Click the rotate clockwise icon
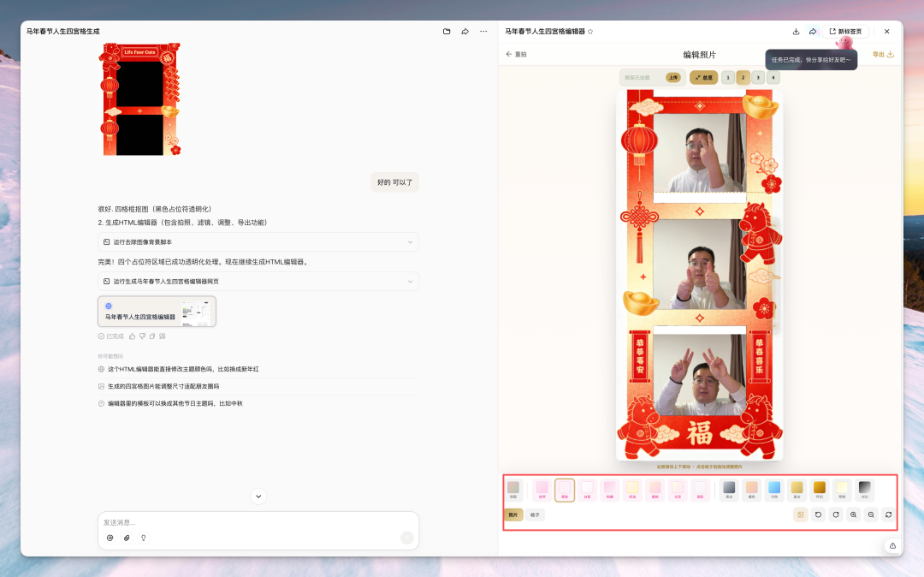This screenshot has width=924, height=577. [836, 515]
